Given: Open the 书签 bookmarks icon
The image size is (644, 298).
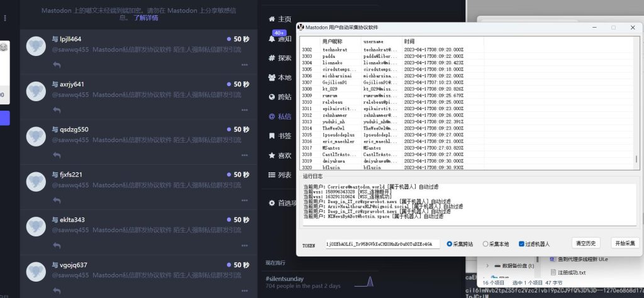Looking at the screenshot, I should (272, 136).
